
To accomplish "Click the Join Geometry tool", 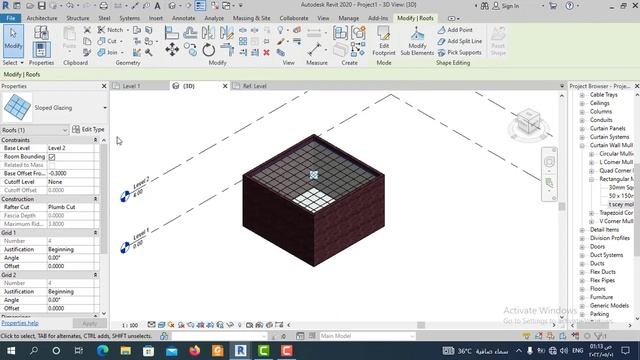I will tap(107, 52).
